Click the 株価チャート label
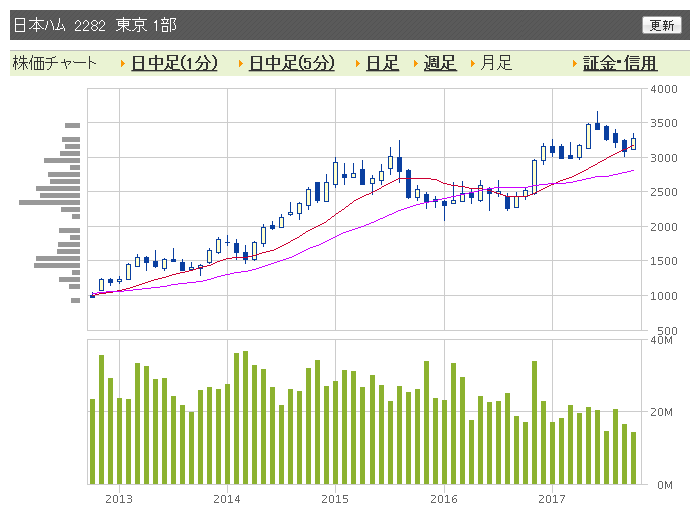The width and height of the screenshot is (696, 526). click(x=55, y=63)
